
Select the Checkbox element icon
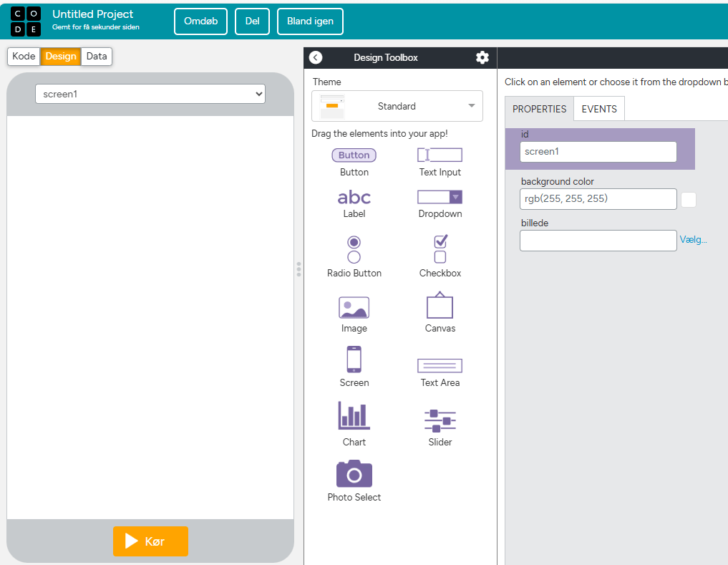(x=440, y=249)
